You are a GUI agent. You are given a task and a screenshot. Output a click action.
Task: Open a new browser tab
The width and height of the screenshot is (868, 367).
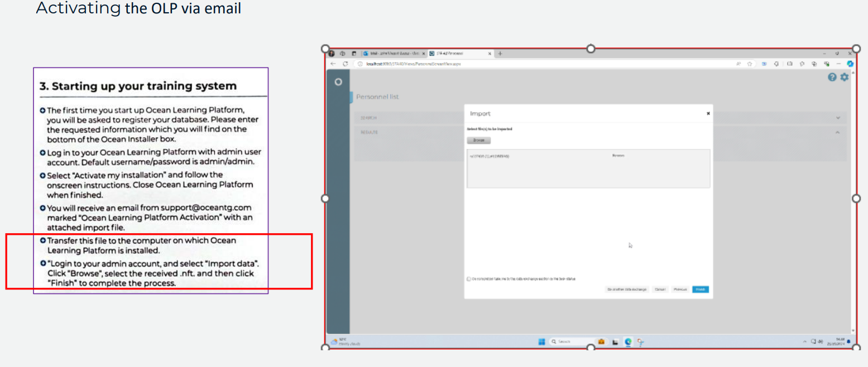pyautogui.click(x=500, y=54)
